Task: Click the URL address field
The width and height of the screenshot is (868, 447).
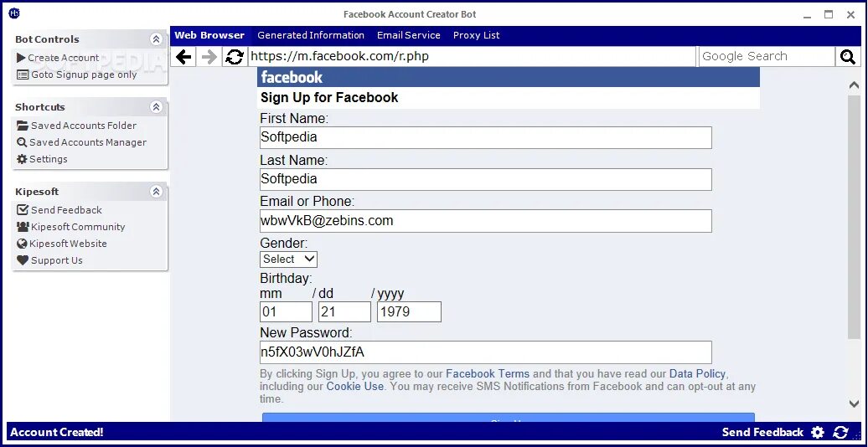Action: (x=472, y=56)
